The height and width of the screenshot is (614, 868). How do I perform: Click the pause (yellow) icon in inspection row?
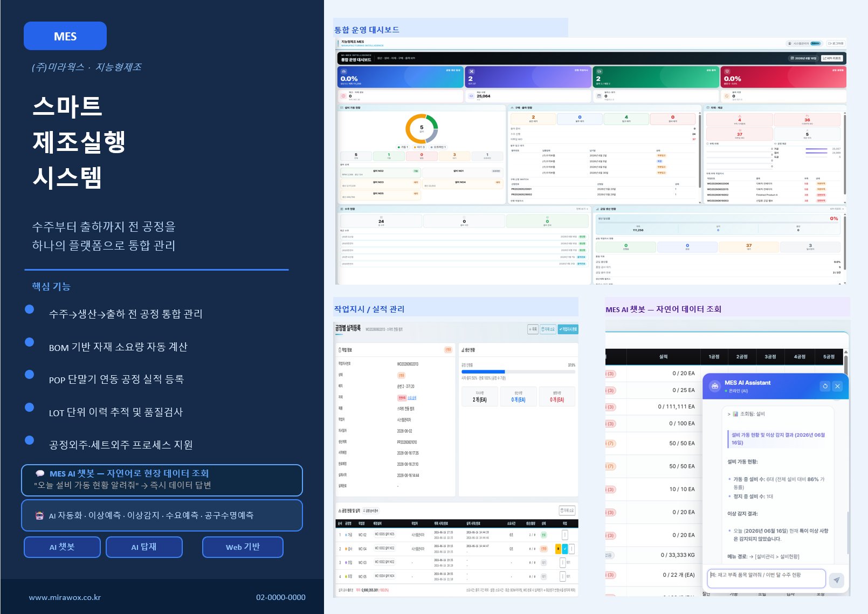[558, 549]
